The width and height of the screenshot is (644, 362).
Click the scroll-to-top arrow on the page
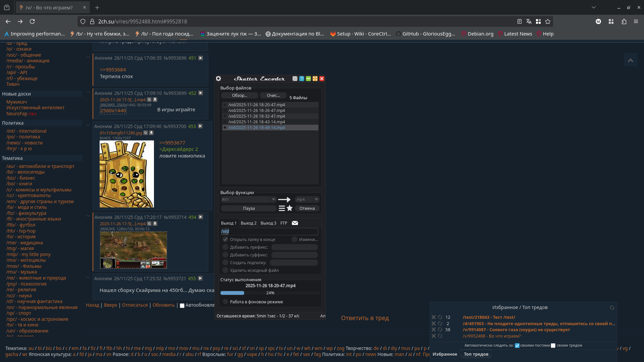pos(631,60)
